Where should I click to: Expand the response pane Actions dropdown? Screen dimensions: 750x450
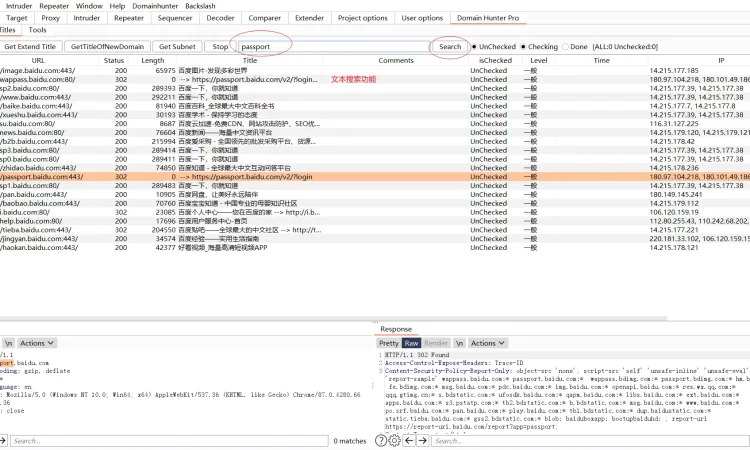pyautogui.click(x=487, y=343)
